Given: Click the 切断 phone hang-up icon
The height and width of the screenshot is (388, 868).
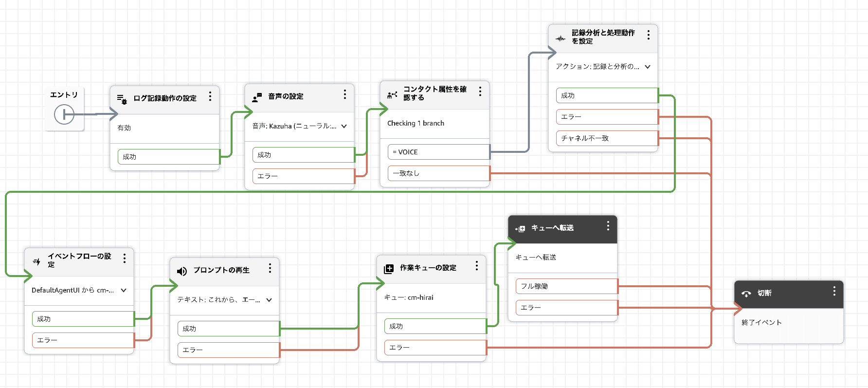Looking at the screenshot, I should tap(746, 294).
